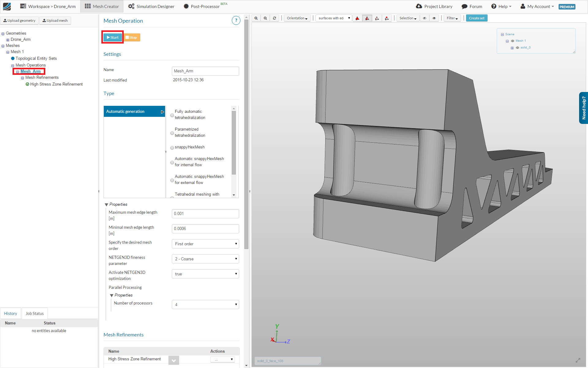Screen dimensions: 588x368
Task: Collapse the Properties disclosure triangle
Action: (106, 205)
